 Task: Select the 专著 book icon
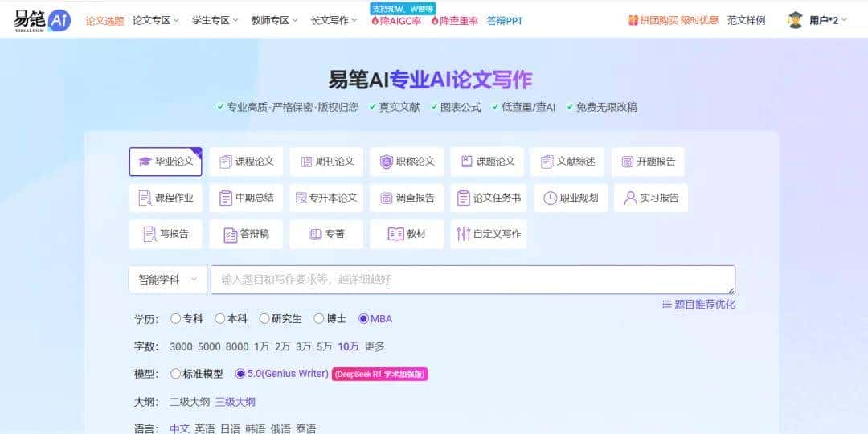click(316, 234)
